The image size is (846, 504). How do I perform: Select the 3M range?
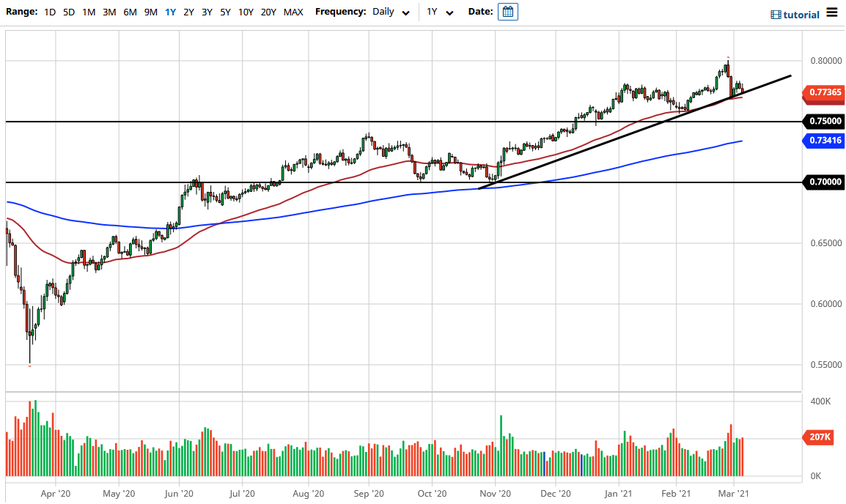pos(108,12)
